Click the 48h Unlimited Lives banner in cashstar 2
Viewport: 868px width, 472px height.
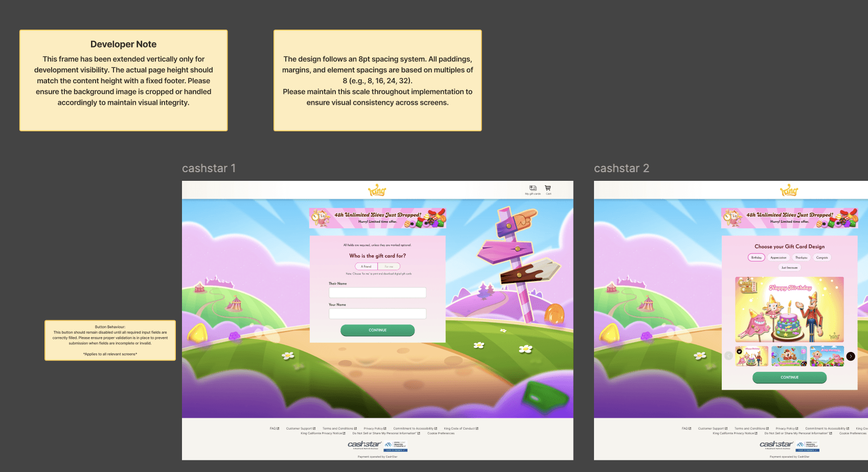[x=789, y=218]
